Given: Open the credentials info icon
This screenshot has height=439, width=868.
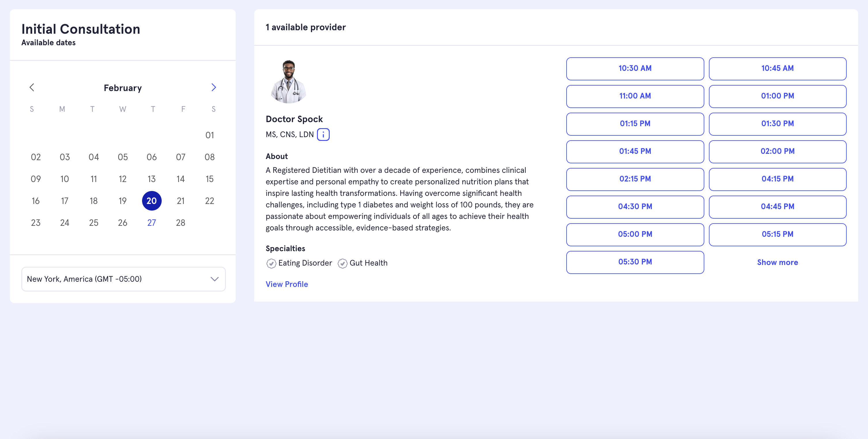Looking at the screenshot, I should pos(323,135).
